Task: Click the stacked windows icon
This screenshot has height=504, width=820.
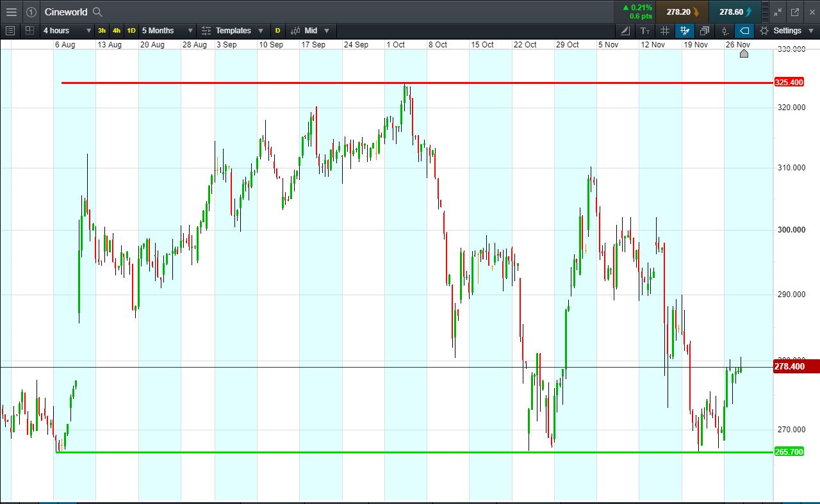Action: click(x=705, y=30)
